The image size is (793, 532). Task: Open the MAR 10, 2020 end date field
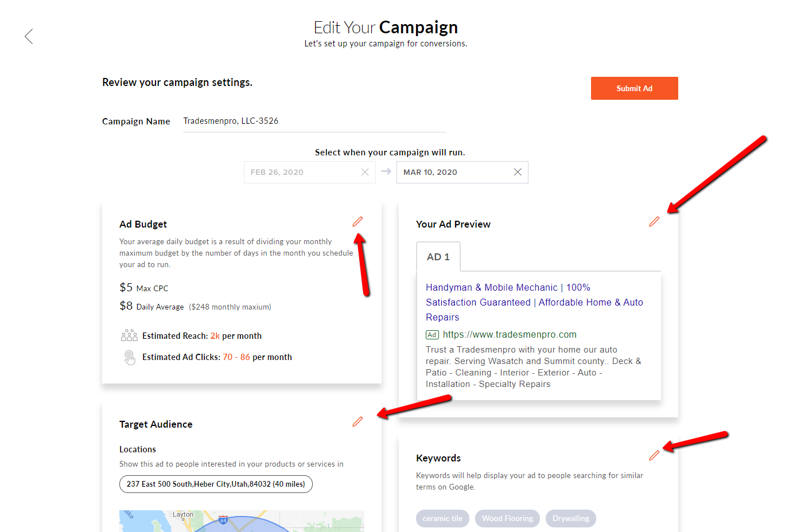click(462, 172)
